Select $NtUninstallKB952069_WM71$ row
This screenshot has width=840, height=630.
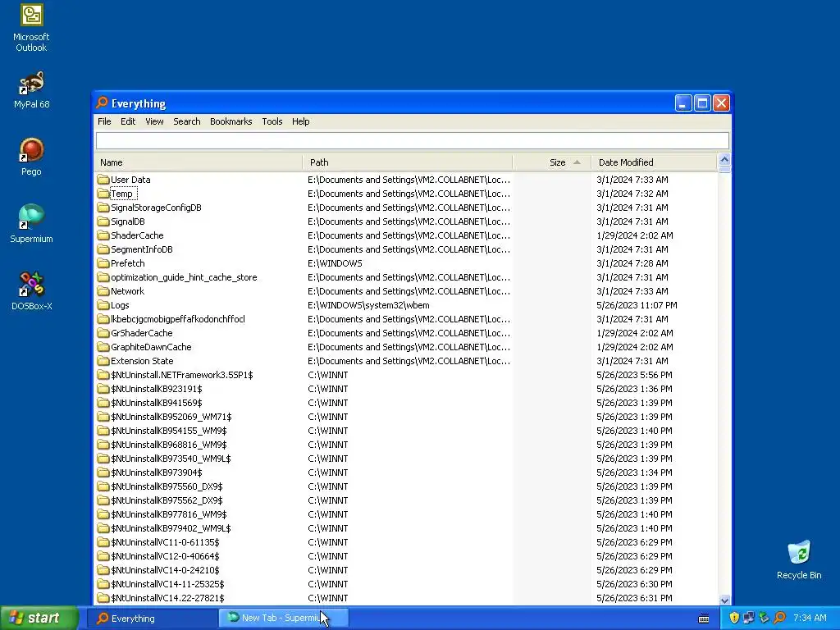click(171, 416)
